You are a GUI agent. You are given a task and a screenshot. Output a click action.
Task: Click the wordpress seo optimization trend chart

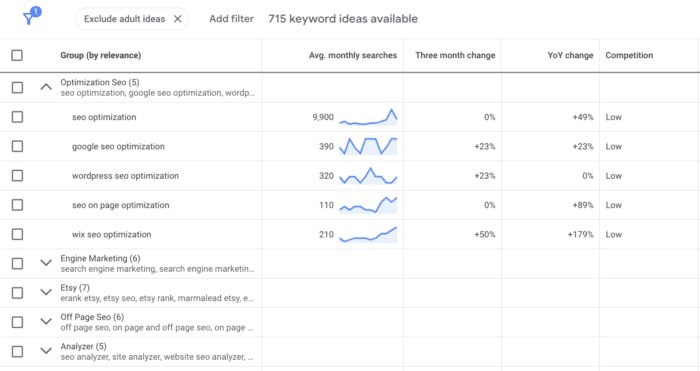click(368, 176)
